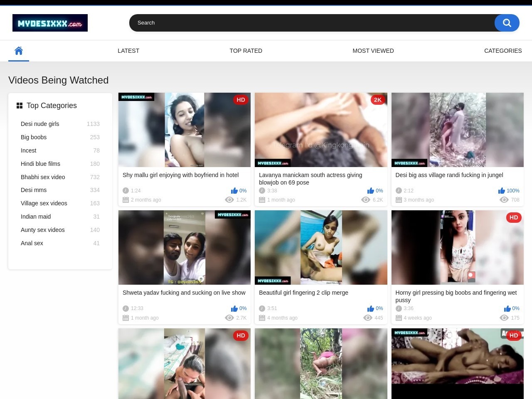Click the Top Categories grid icon
Screen dimensions: 532x399
(20, 106)
